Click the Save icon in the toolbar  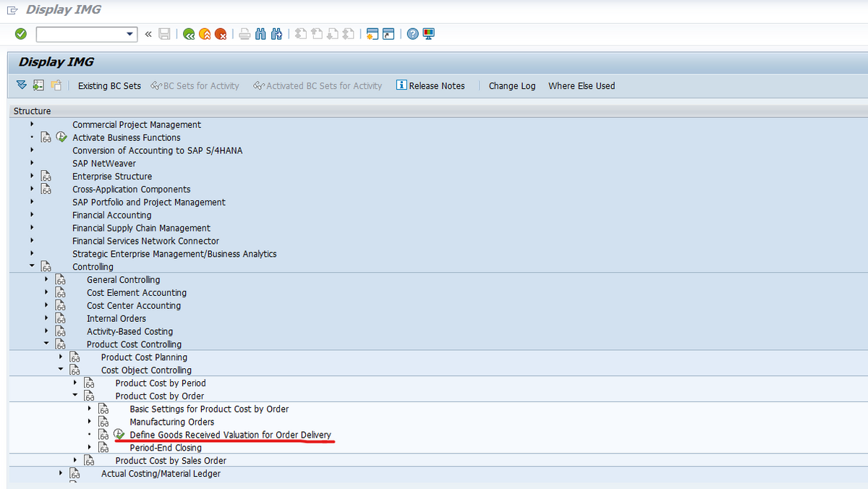(x=164, y=34)
